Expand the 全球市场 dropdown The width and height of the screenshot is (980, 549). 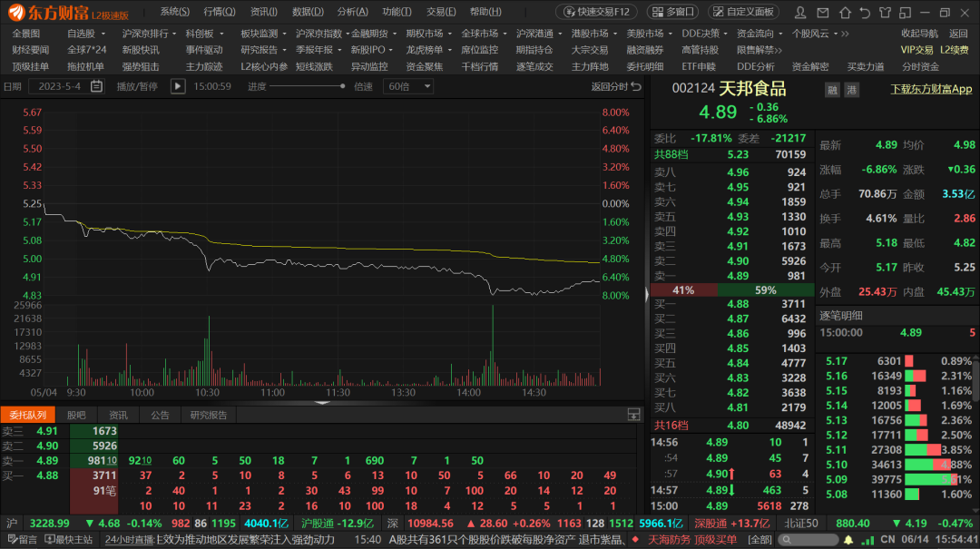click(x=505, y=34)
